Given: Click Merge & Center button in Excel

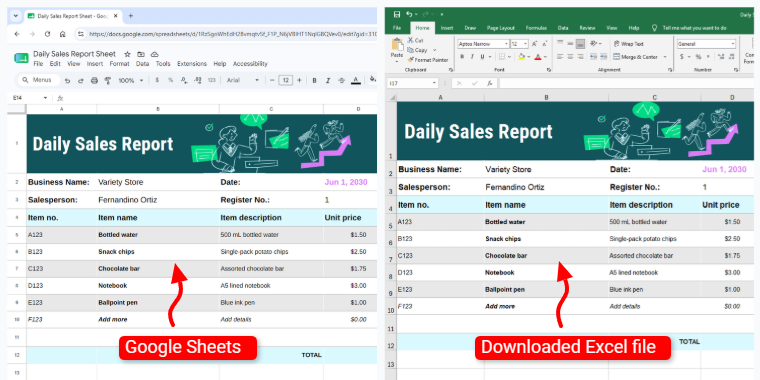Looking at the screenshot, I should (x=635, y=57).
